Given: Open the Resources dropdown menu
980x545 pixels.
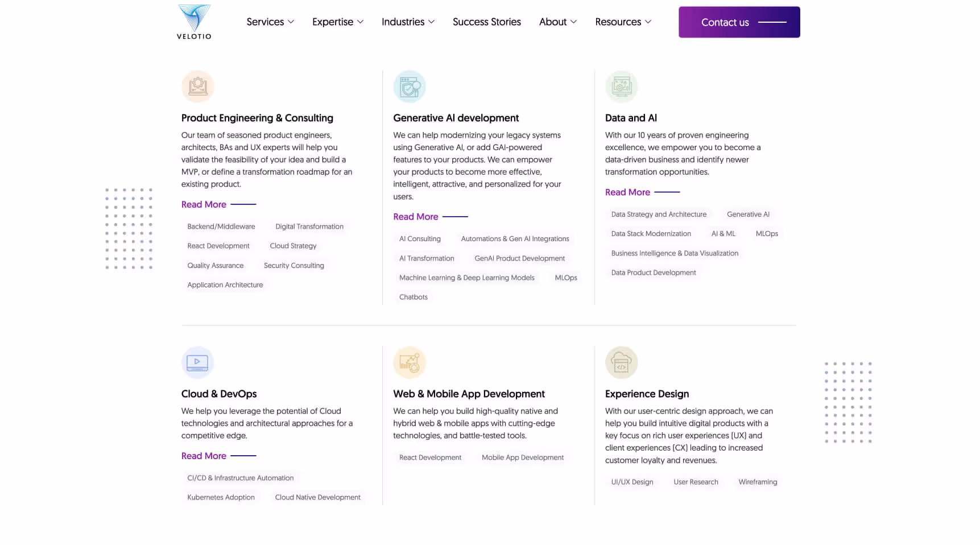Looking at the screenshot, I should pos(623,22).
